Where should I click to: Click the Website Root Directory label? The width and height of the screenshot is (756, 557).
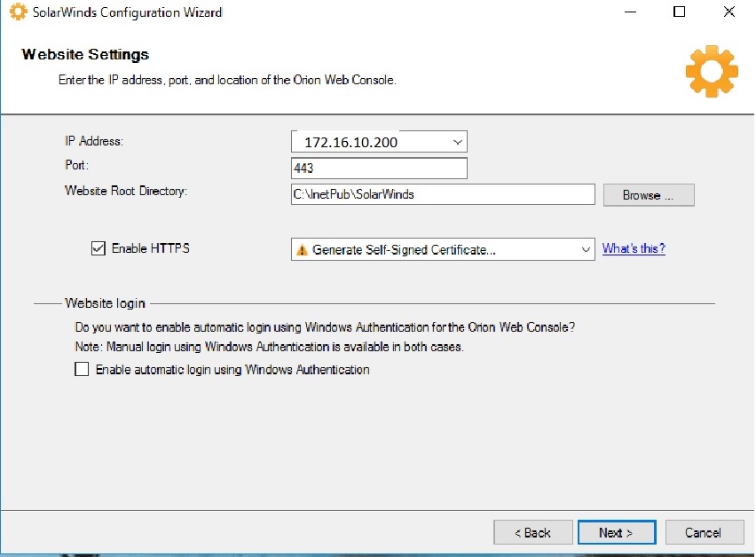point(126,191)
